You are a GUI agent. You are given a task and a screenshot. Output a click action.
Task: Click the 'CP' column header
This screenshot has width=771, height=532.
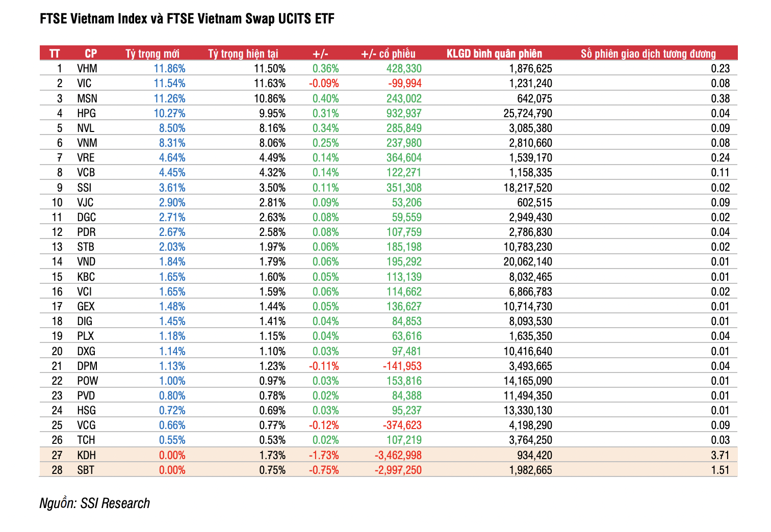[91, 54]
